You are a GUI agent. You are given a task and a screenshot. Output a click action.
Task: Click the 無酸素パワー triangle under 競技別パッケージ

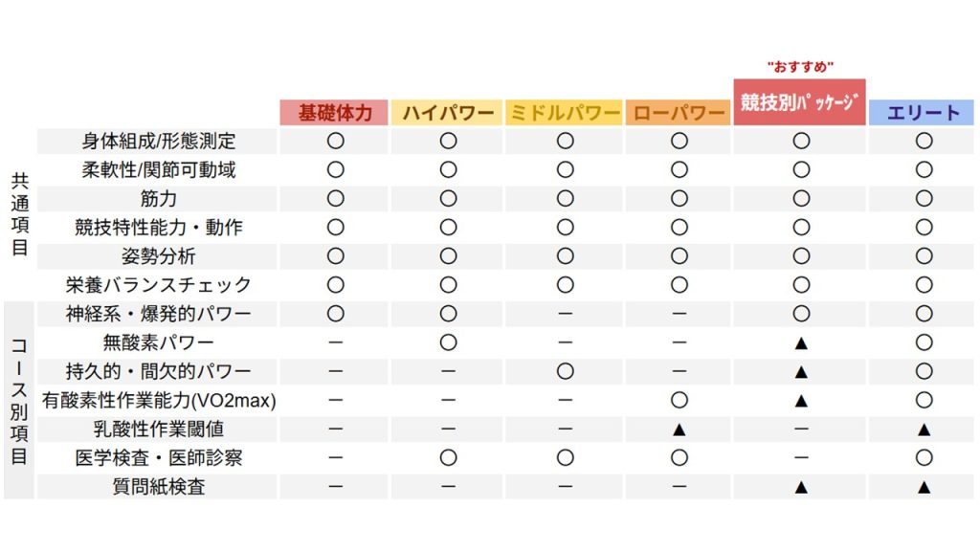click(801, 343)
